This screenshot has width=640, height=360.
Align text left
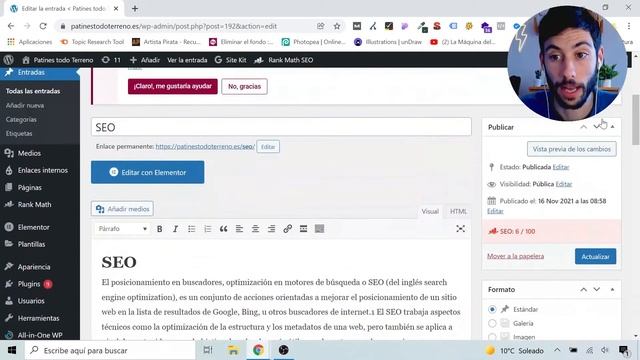[x=239, y=229]
